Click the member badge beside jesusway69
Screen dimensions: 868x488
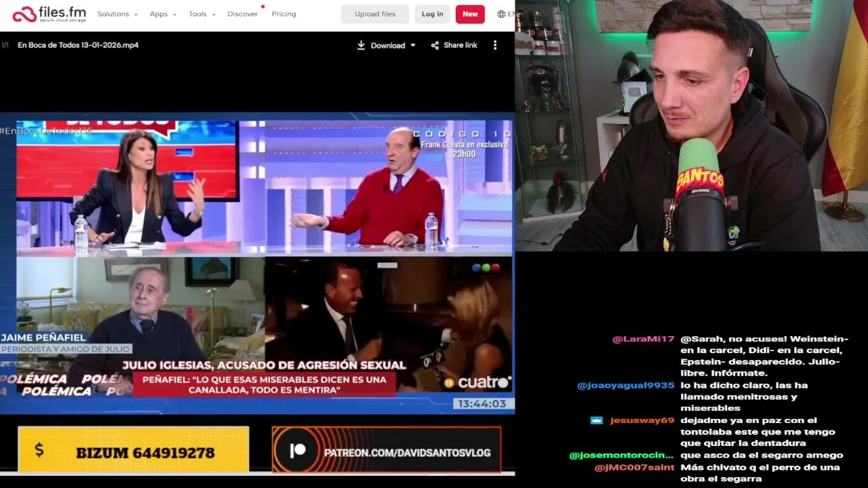(597, 421)
